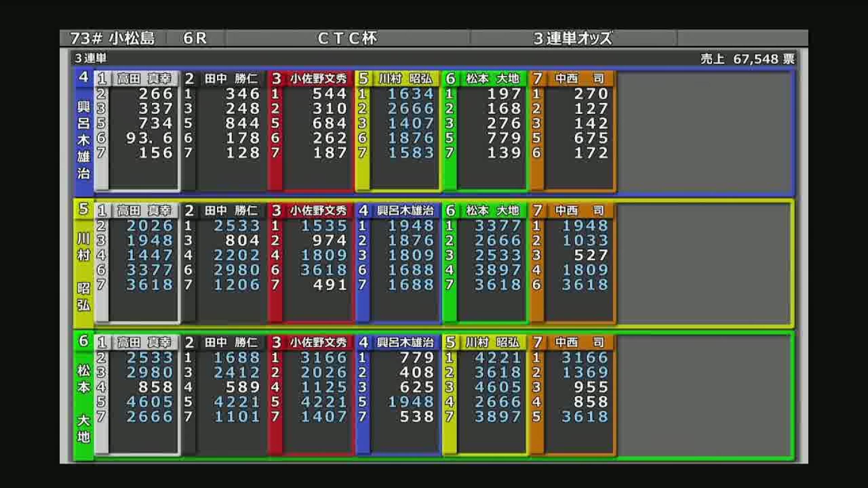The height and width of the screenshot is (488, 868).
Task: Click odds value '197'
Action: [504, 94]
